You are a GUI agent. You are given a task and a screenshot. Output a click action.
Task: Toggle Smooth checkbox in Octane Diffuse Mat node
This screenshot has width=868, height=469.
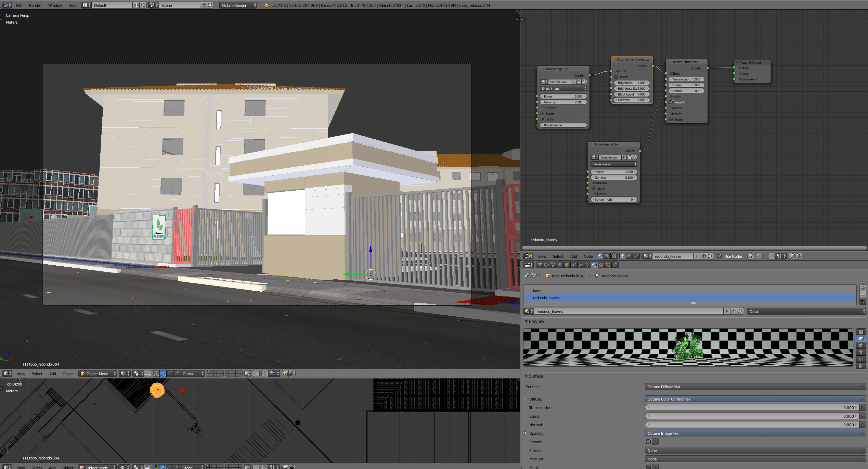[671, 102]
